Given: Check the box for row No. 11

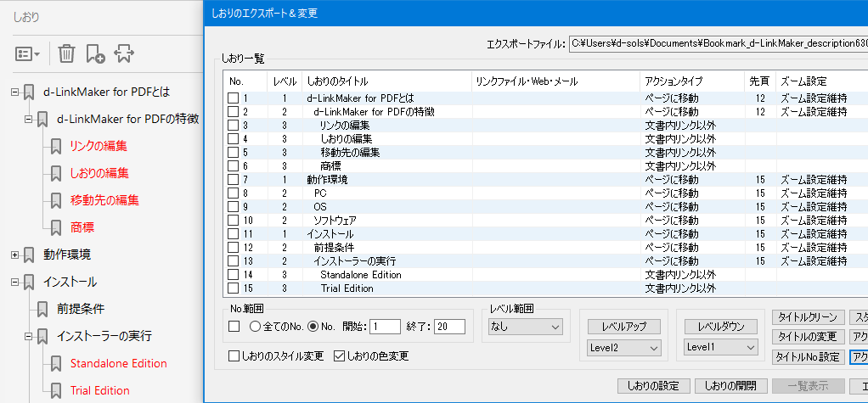Looking at the screenshot, I should click(234, 234).
